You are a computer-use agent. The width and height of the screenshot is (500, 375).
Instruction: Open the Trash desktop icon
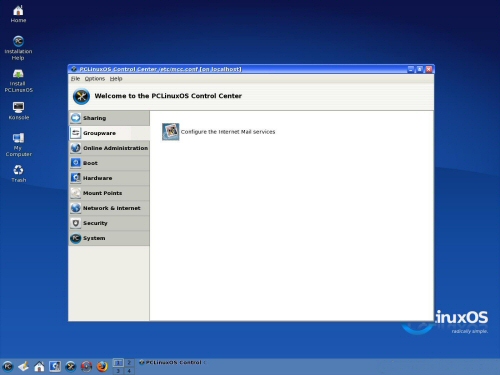[18, 173]
